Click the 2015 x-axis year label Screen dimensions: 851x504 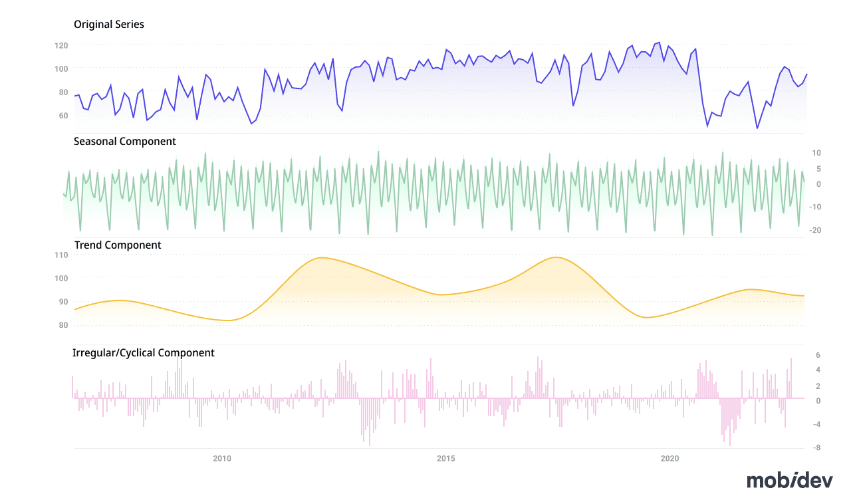445,459
